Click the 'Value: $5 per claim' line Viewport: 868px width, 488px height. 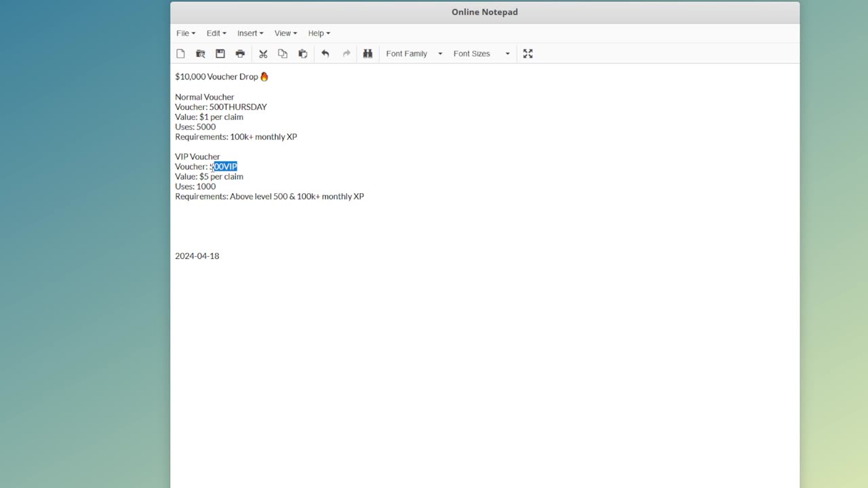[209, 176]
